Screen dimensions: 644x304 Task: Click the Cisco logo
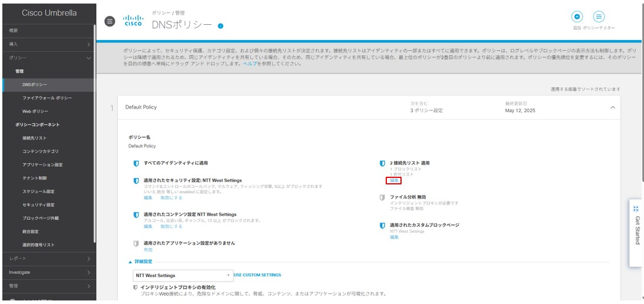coord(133,21)
